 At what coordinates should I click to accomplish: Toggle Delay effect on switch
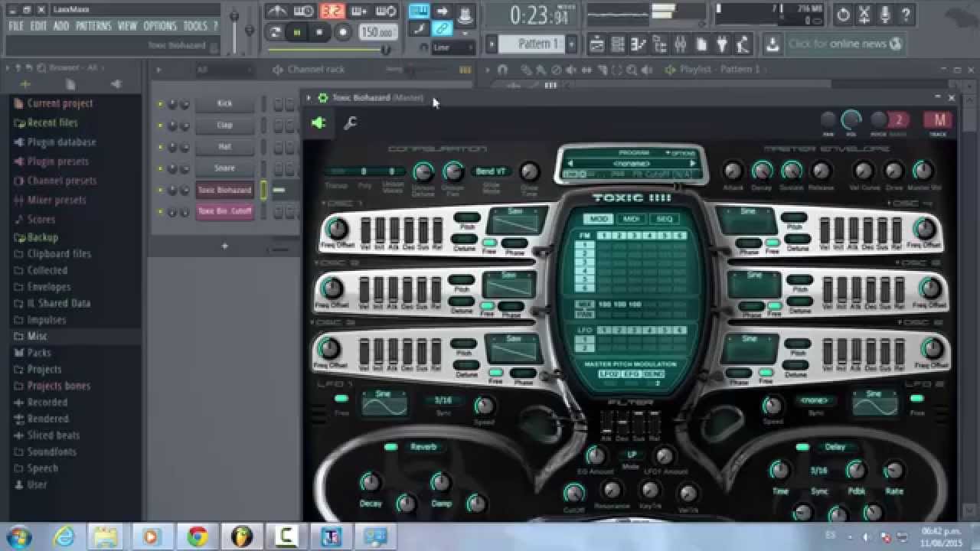802,447
